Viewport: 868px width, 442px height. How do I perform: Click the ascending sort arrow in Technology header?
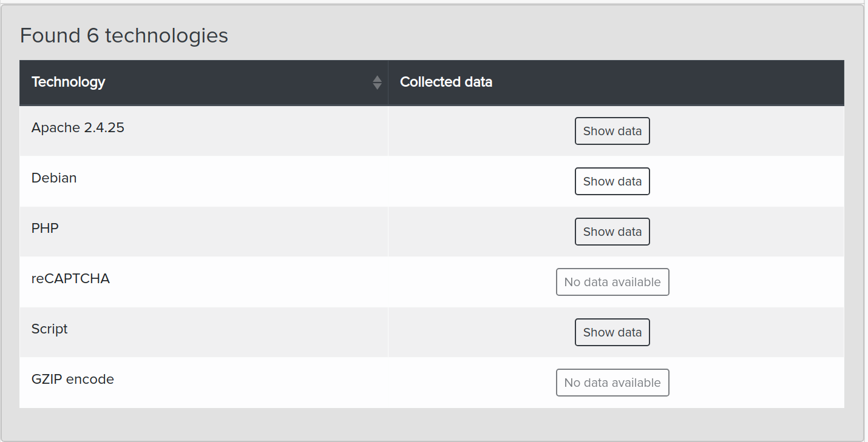pyautogui.click(x=377, y=79)
